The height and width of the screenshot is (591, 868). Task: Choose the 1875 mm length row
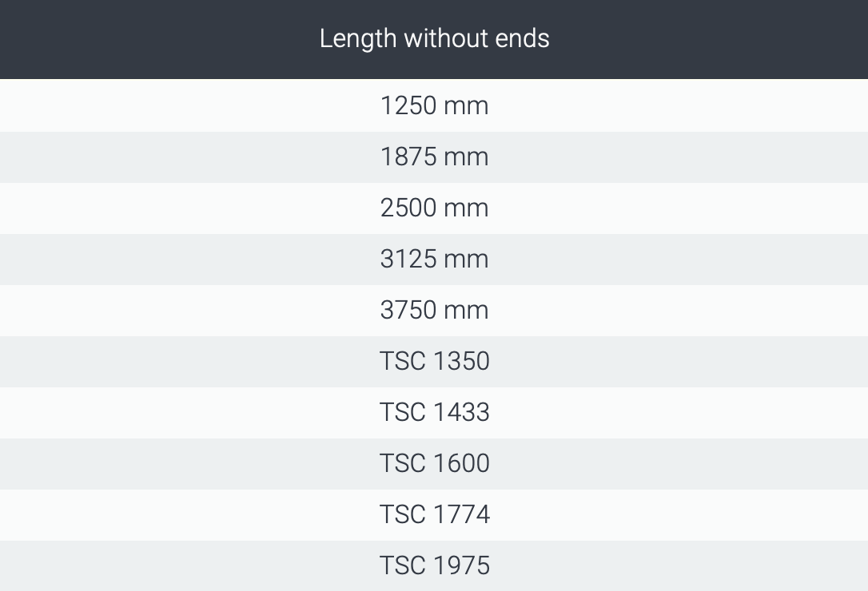434,157
